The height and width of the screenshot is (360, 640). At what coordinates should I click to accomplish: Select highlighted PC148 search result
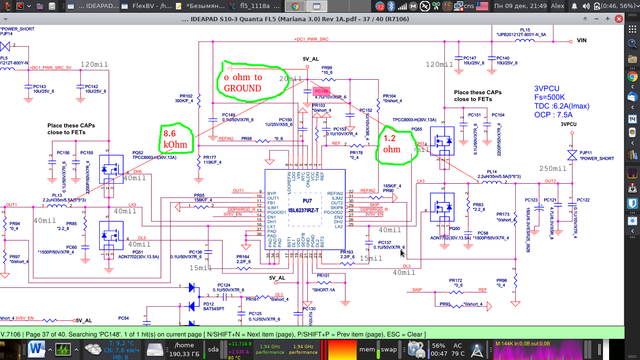point(321,91)
